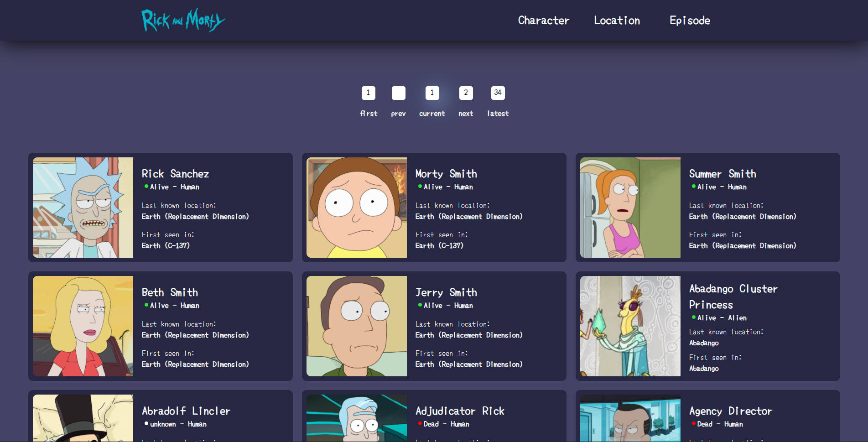Go to first page button
The width and height of the screenshot is (868, 442).
[x=369, y=93]
